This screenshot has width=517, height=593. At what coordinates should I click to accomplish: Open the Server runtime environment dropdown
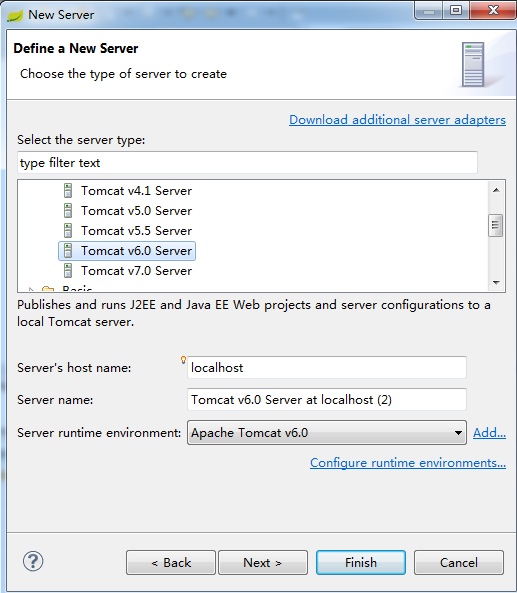pyautogui.click(x=327, y=432)
